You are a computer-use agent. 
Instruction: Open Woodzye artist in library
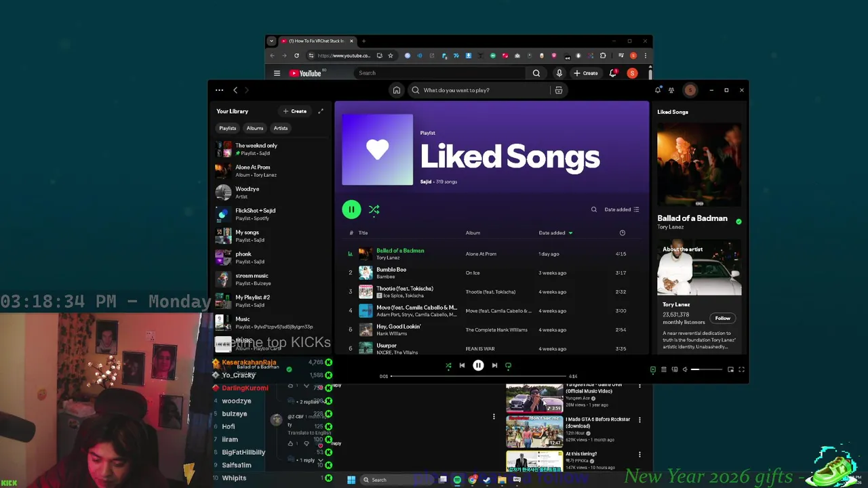[x=271, y=192]
